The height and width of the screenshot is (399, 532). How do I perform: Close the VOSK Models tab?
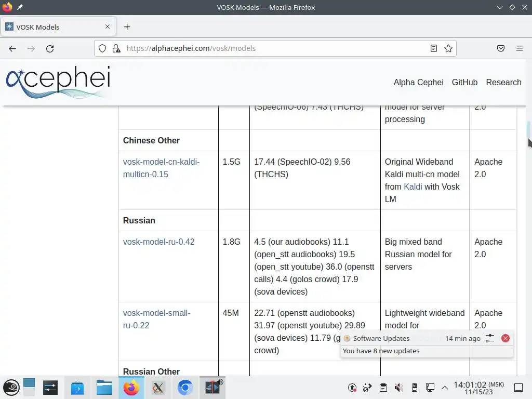[x=108, y=26]
